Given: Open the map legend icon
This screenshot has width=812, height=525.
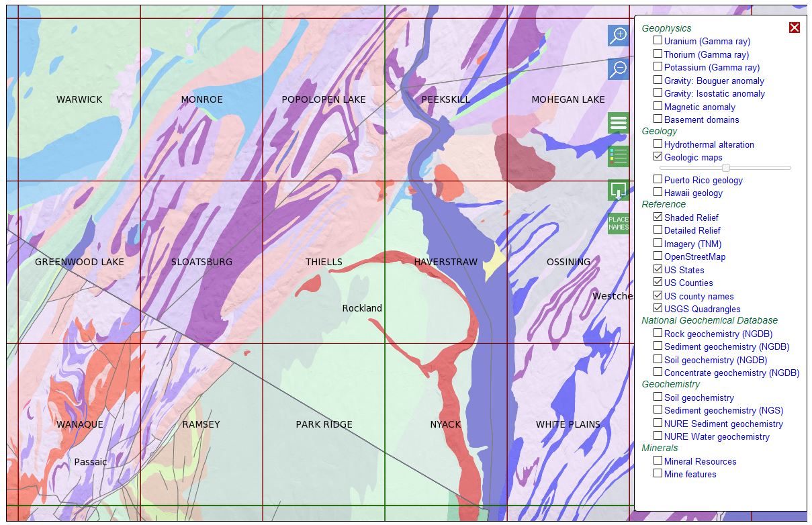Looking at the screenshot, I should [618, 155].
